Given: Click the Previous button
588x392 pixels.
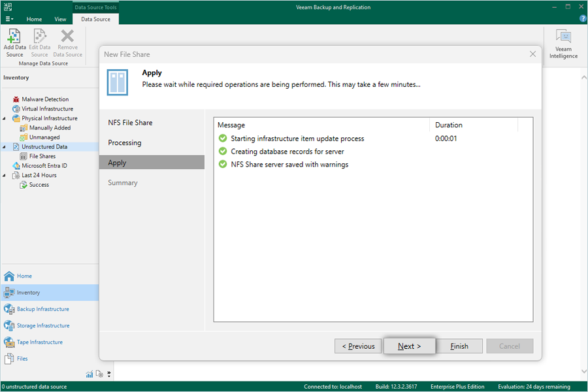Looking at the screenshot, I should coord(358,346).
